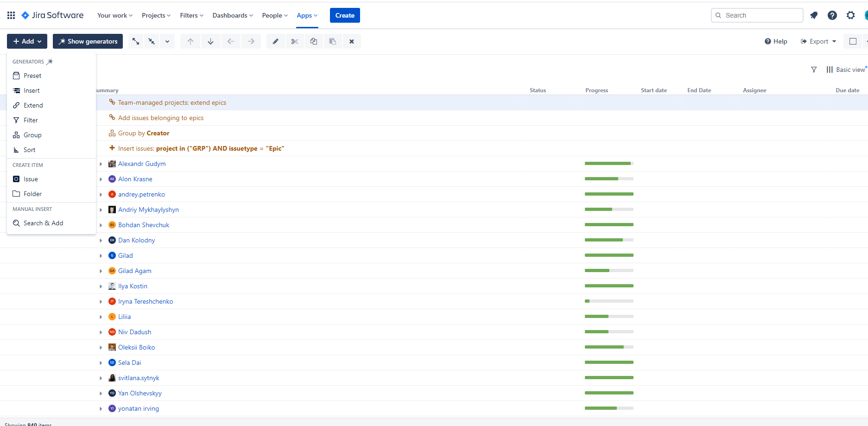Move item down with the down arrow icon
The image size is (868, 426).
[x=210, y=41]
